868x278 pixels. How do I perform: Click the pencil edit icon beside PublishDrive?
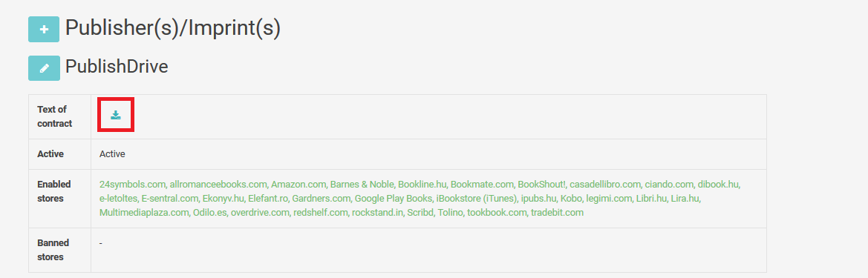(44, 68)
